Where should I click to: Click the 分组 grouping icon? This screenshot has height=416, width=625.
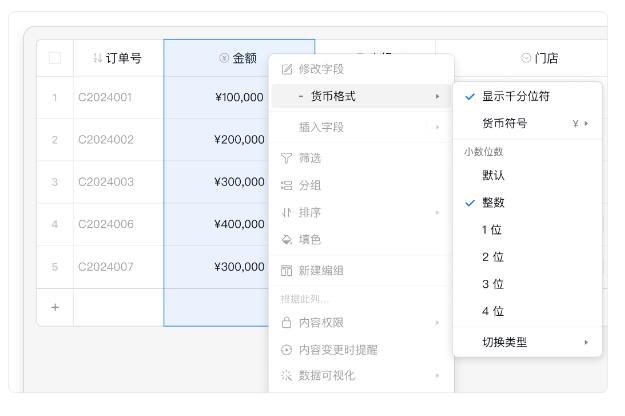tap(287, 185)
